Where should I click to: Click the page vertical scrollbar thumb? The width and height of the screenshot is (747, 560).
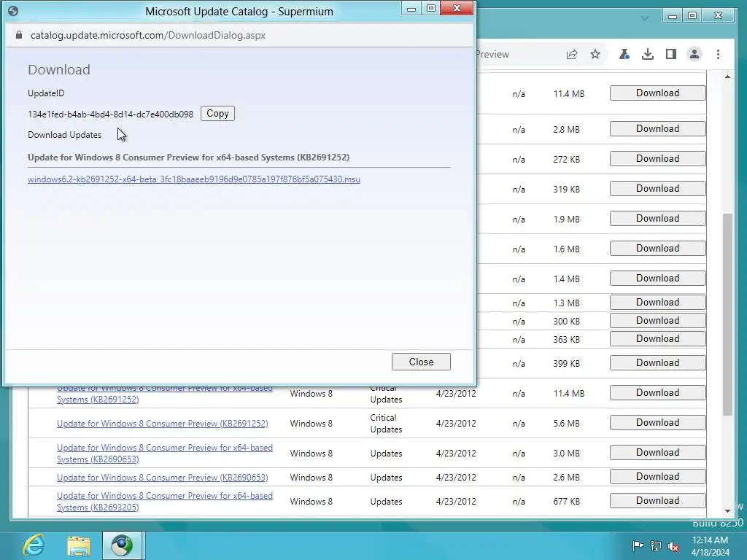click(727, 314)
